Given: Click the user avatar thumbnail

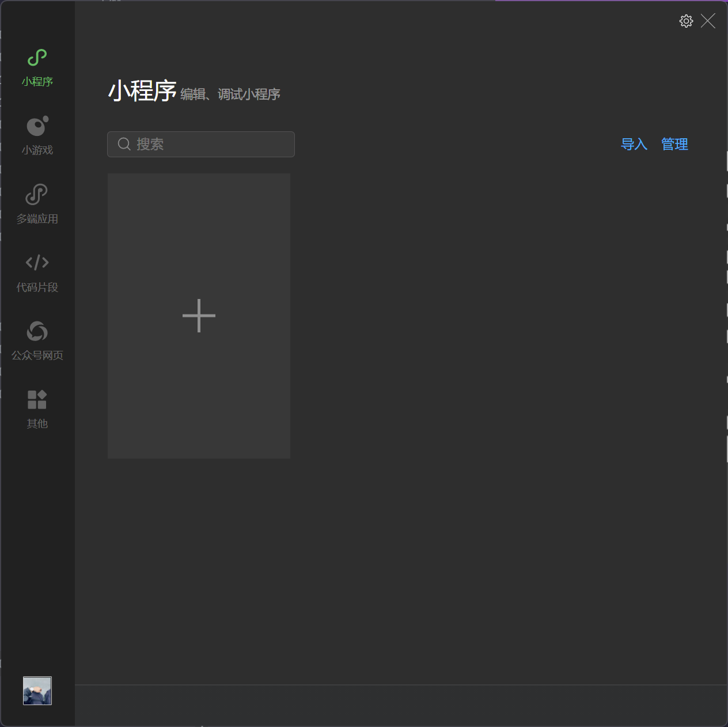Looking at the screenshot, I should click(x=37, y=690).
